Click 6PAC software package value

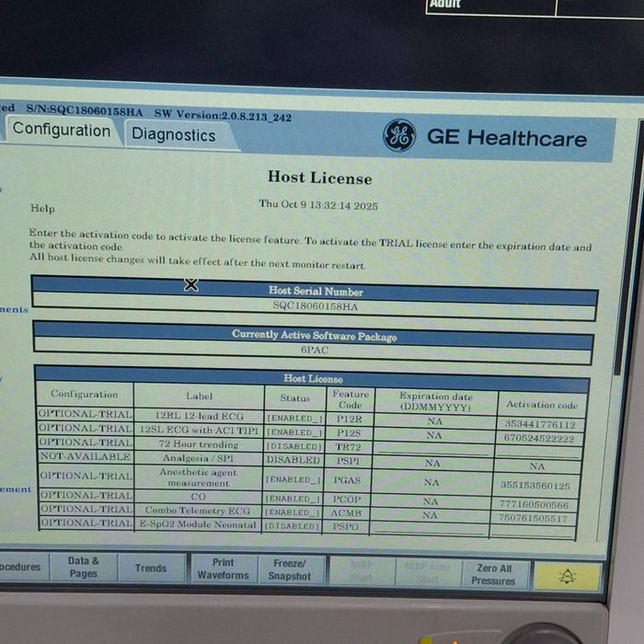point(315,350)
